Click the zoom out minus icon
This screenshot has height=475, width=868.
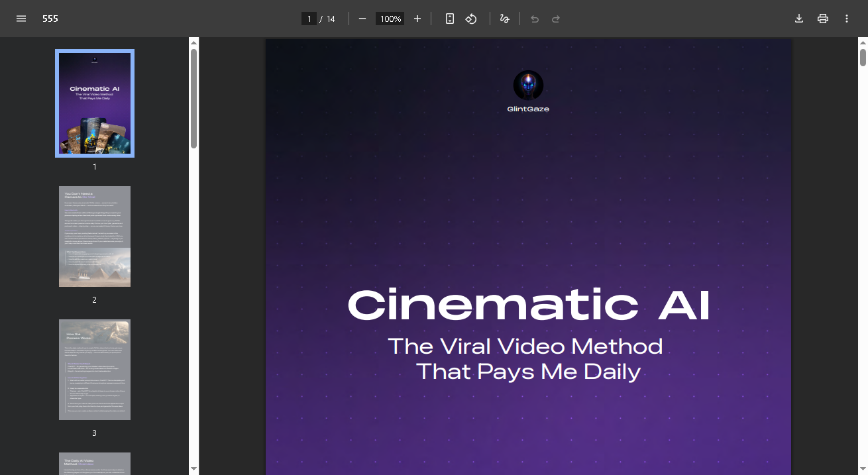(x=362, y=19)
